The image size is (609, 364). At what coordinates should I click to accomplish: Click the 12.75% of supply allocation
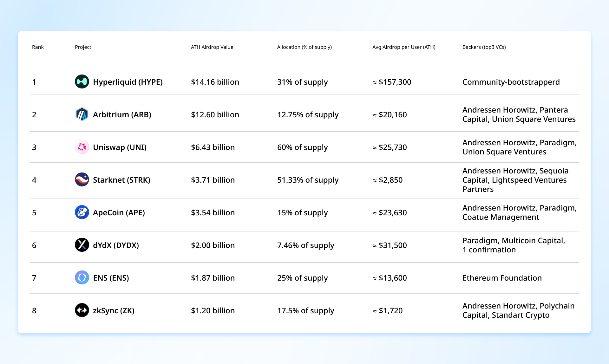pos(308,115)
